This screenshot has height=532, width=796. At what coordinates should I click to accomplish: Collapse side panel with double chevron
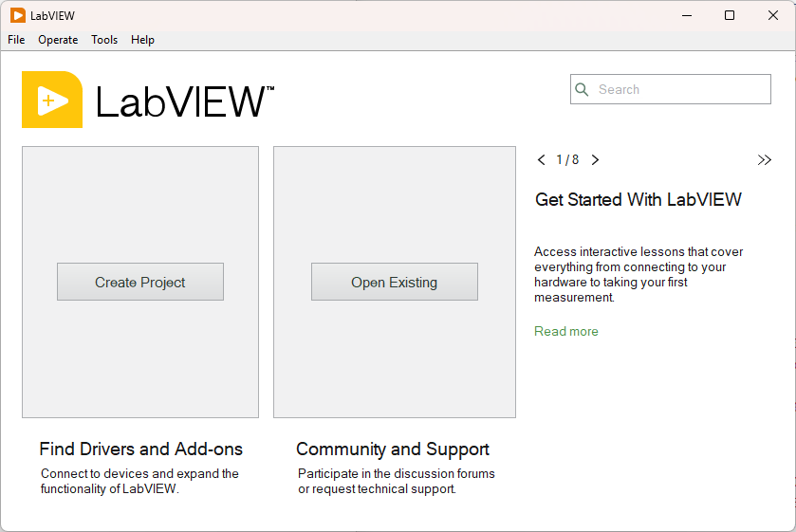pyautogui.click(x=764, y=160)
